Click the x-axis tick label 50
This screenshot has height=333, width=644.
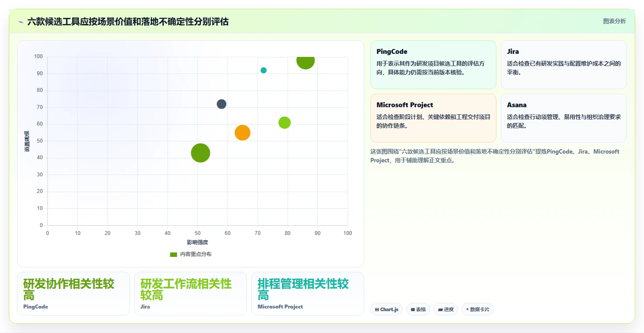197,233
